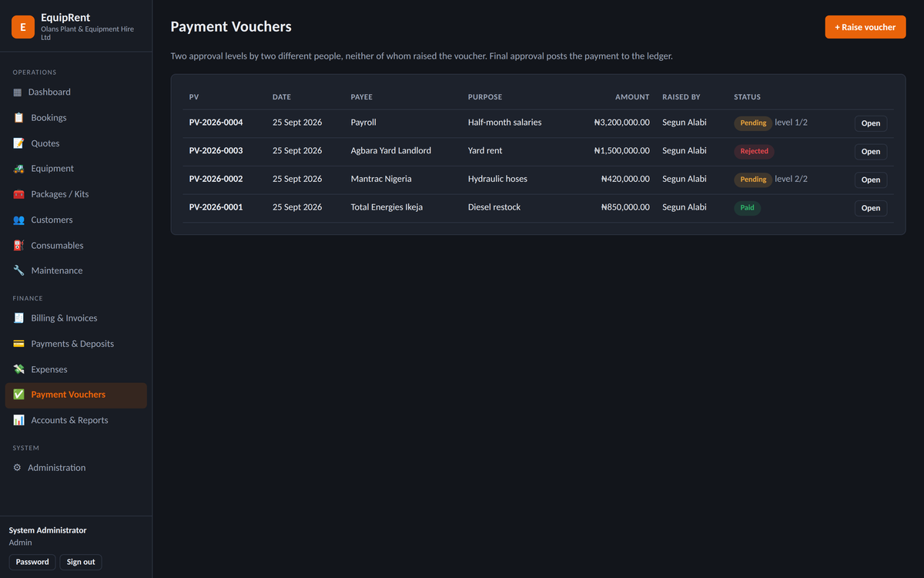Click the PV-2026-0003 voucher number
924x578 pixels.
pos(216,151)
